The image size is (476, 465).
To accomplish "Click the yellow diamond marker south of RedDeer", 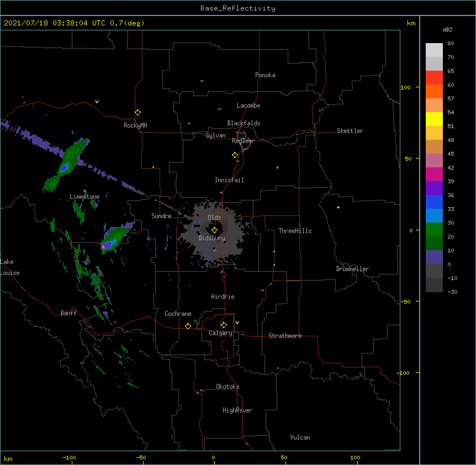I will [235, 155].
